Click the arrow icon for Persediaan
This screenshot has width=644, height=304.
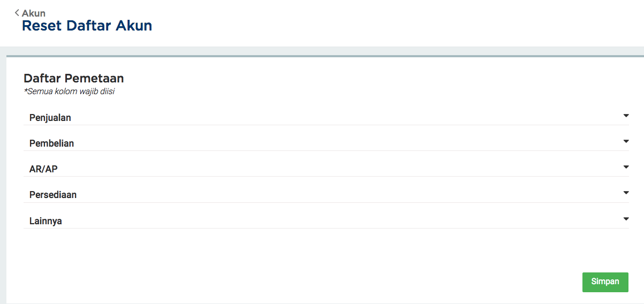pos(626,193)
